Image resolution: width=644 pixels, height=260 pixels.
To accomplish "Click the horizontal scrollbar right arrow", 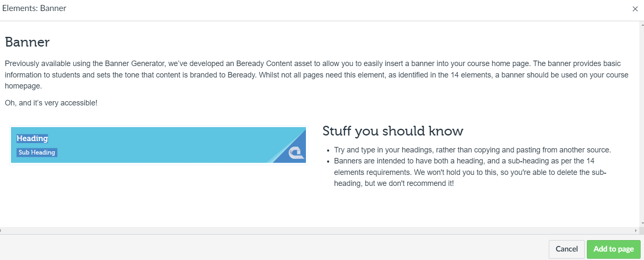I will [x=636, y=231].
